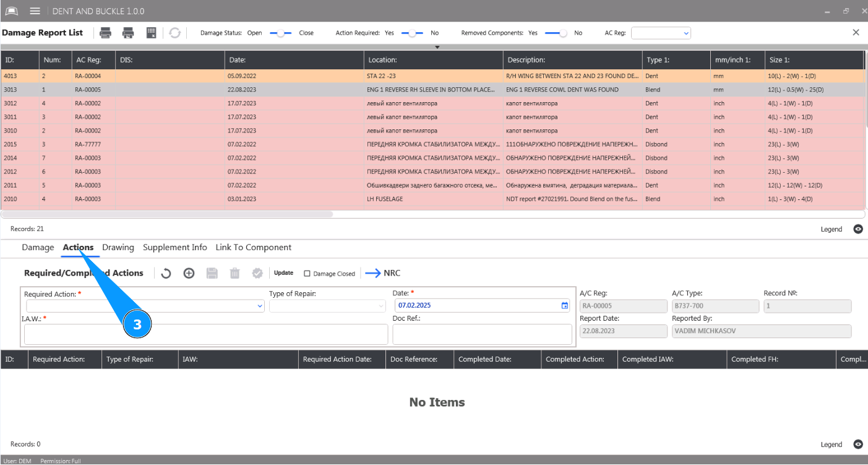Viewport: 868px width, 465px height.
Task: Click the Location: column header
Action: [434, 60]
